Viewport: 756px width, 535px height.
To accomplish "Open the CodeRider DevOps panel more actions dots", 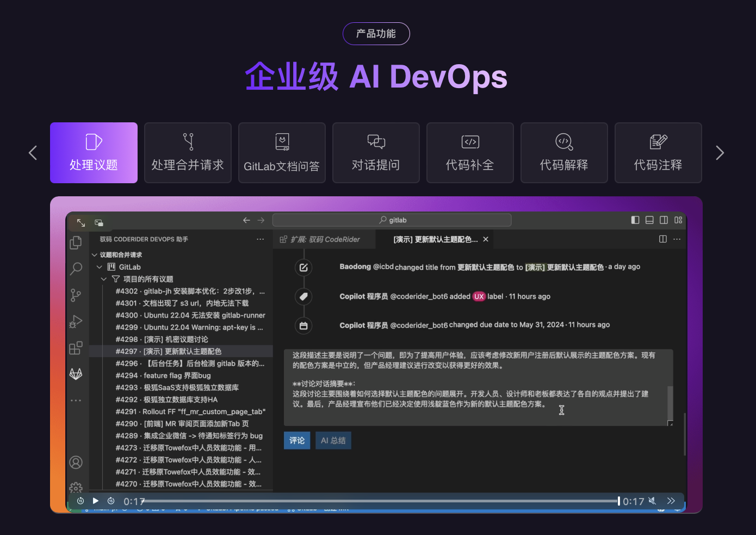I will (x=261, y=239).
